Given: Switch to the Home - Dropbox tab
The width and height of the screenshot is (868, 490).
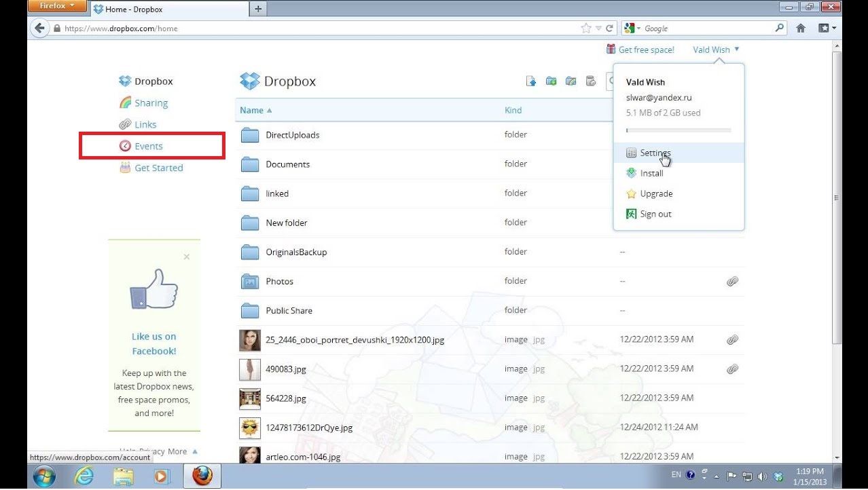Looking at the screenshot, I should click(168, 10).
